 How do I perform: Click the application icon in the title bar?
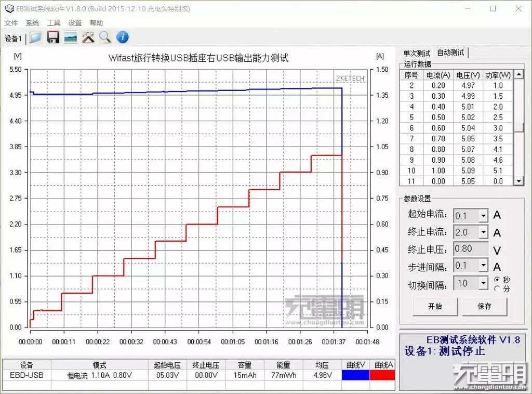[x=9, y=8]
